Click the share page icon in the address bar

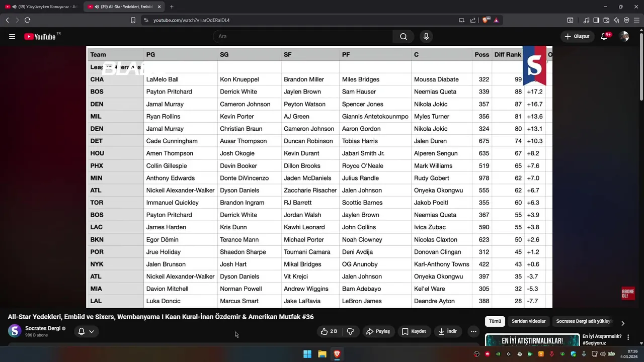[x=473, y=20]
